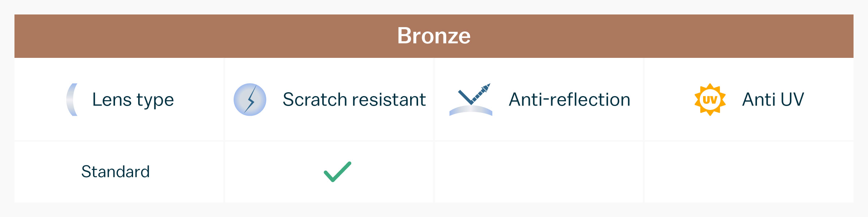
Task: Click the "UV" letters inside the sun icon
Action: [710, 99]
